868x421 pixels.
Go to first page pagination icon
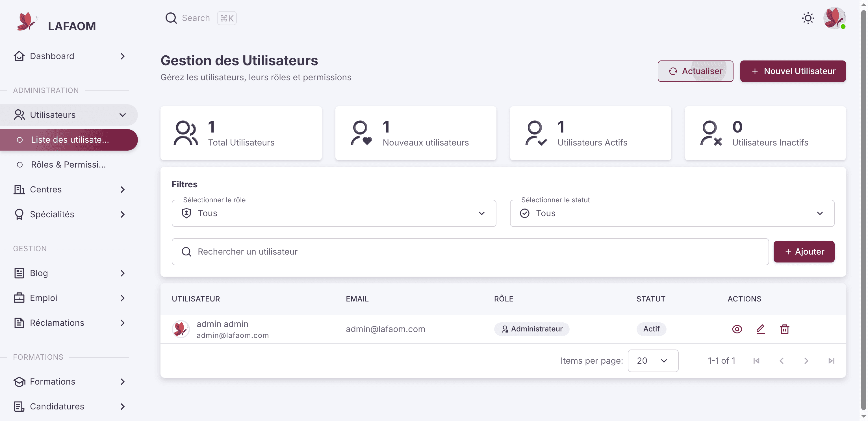pyautogui.click(x=756, y=361)
